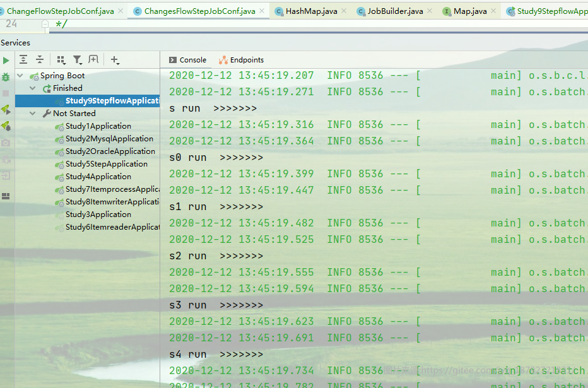Select Study9StepflowApplication in the services tree
This screenshot has height=388, width=588.
(87, 101)
